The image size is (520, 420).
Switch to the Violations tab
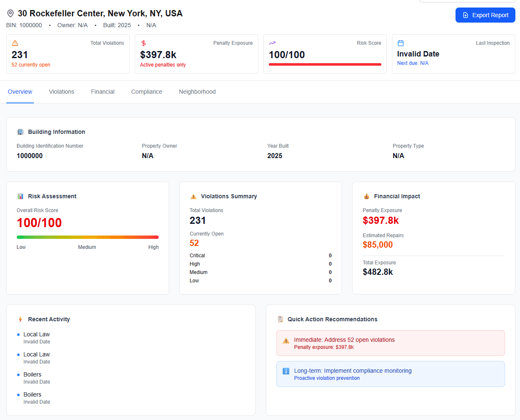(x=62, y=92)
